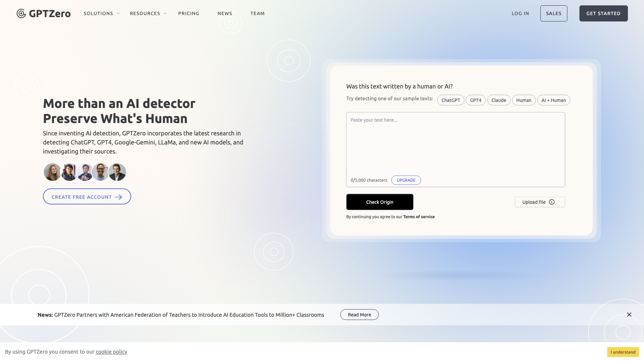This screenshot has height=362, width=644.
Task: Click the Get Started button
Action: click(x=603, y=13)
